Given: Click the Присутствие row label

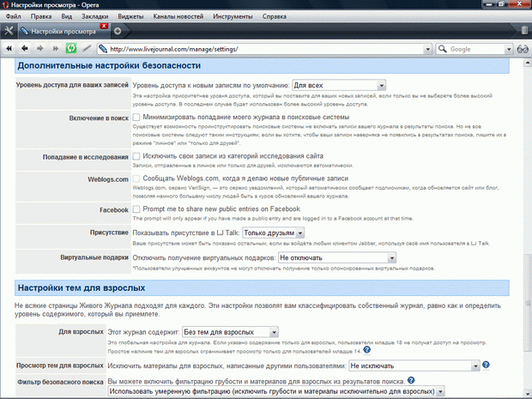Looking at the screenshot, I should click(109, 233).
